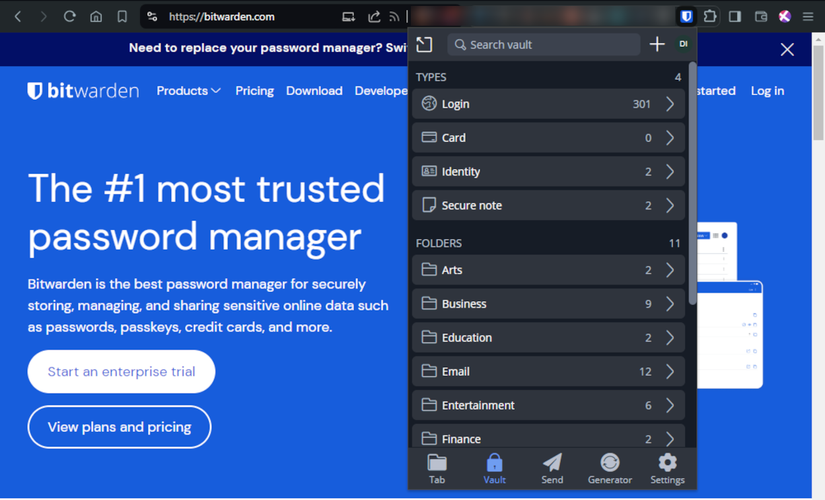
Task: Open the Send paper-plane tab
Action: click(552, 468)
